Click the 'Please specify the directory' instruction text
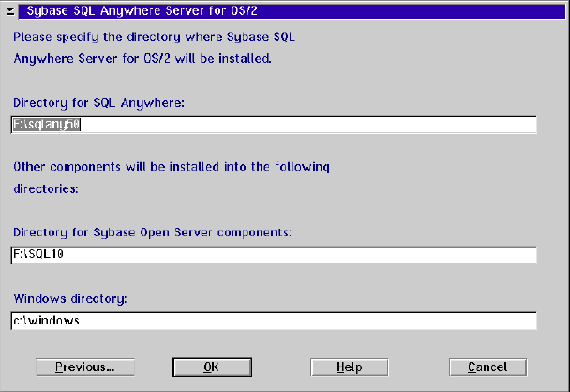 (154, 48)
